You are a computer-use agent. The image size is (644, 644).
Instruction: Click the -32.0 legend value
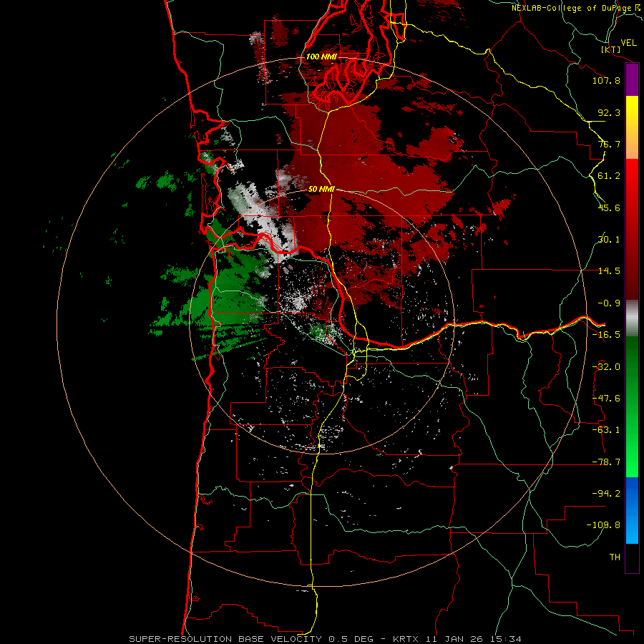[x=606, y=367]
